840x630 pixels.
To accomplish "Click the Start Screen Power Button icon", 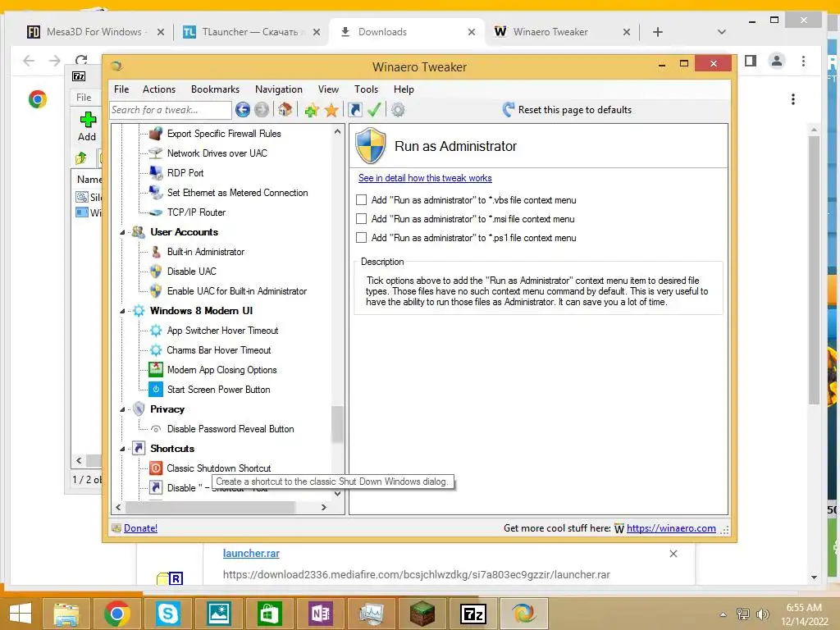I will [x=155, y=390].
